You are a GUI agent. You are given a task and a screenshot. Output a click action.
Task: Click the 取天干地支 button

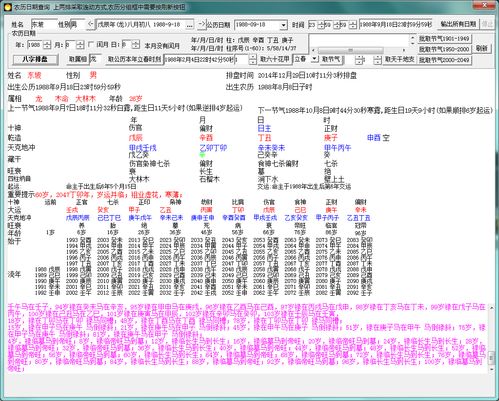coord(400,59)
